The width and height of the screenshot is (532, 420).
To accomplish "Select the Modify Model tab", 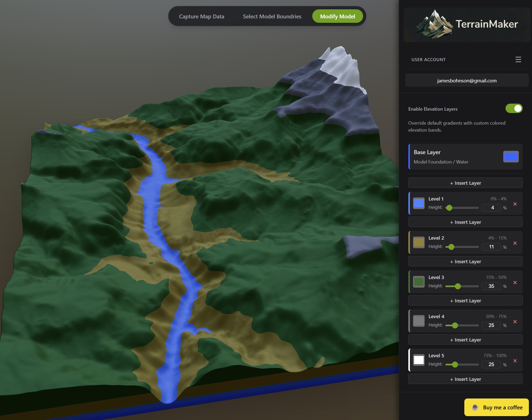I will tap(337, 16).
